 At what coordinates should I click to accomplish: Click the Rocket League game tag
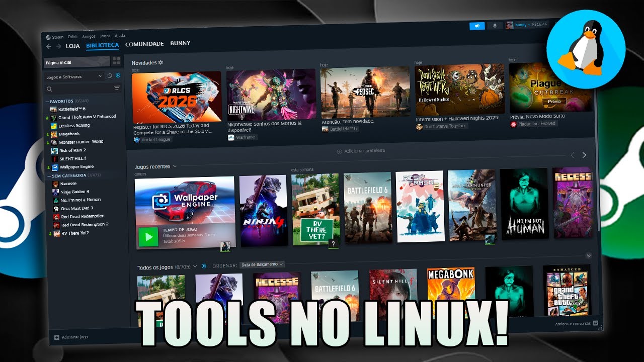(x=153, y=140)
